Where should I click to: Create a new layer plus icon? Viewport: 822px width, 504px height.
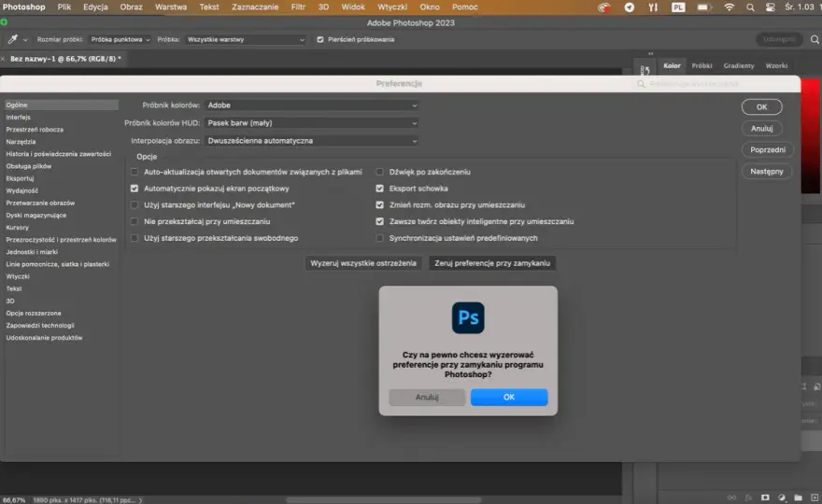point(815,497)
